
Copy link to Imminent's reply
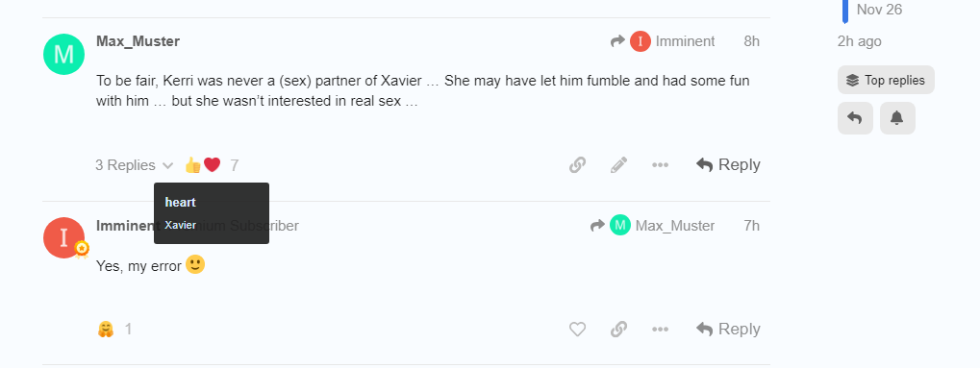coord(618,330)
